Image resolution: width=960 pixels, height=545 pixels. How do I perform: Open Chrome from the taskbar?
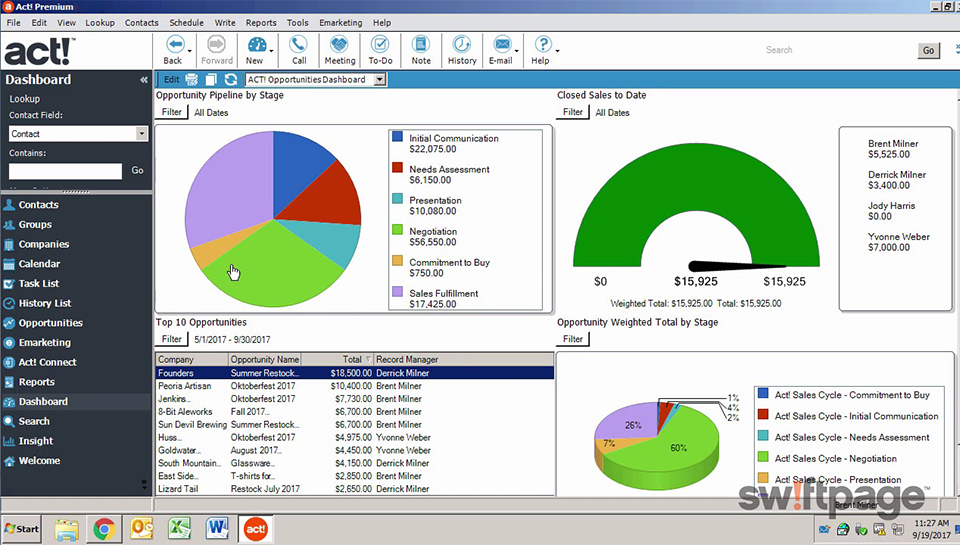click(x=104, y=529)
